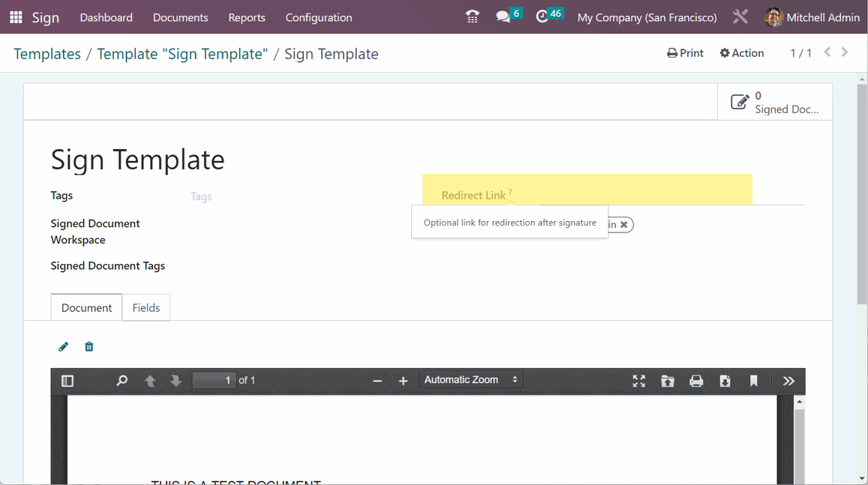The width and height of the screenshot is (868, 485).
Task: Open the activities clock icon
Action: coord(542,17)
